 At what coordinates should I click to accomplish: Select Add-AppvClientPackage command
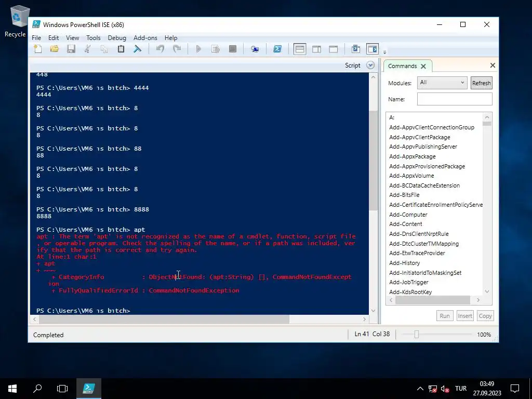point(420,137)
